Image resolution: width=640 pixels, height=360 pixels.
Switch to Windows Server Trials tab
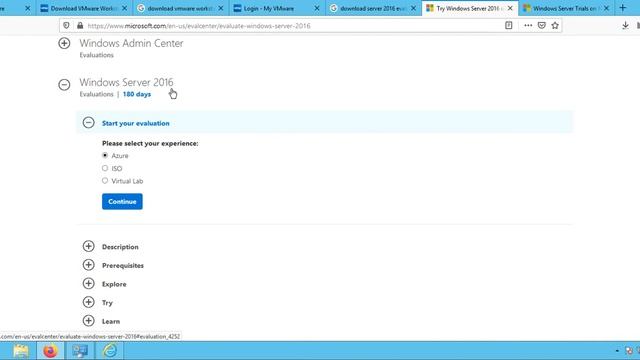pyautogui.click(x=566, y=8)
